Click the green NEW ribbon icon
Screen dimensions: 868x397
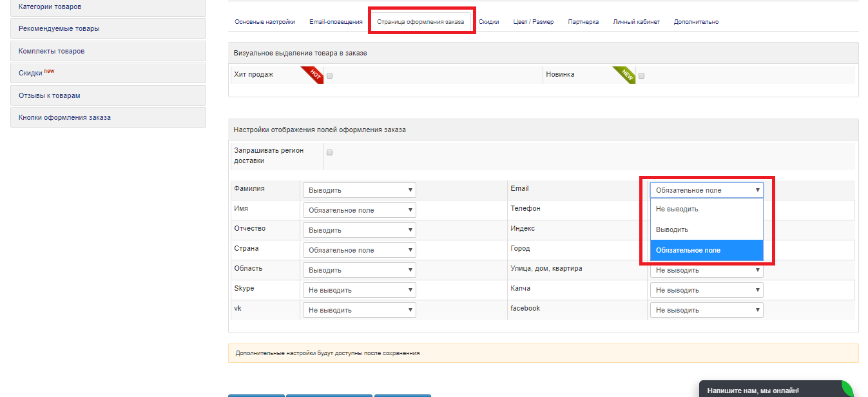click(625, 74)
